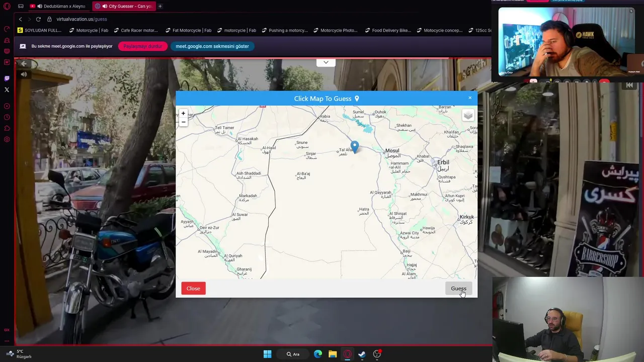The width and height of the screenshot is (644, 362).
Task: Go back in browser navigation
Action: [x=20, y=19]
